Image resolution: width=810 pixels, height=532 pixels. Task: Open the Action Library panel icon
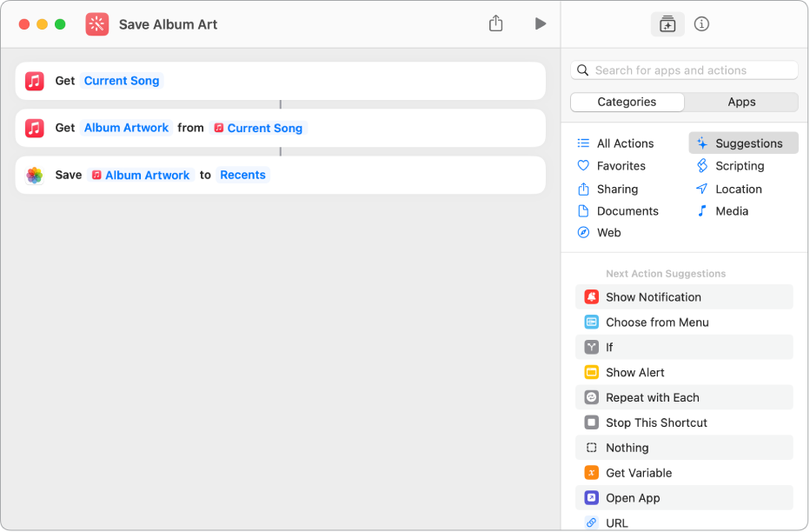click(667, 24)
